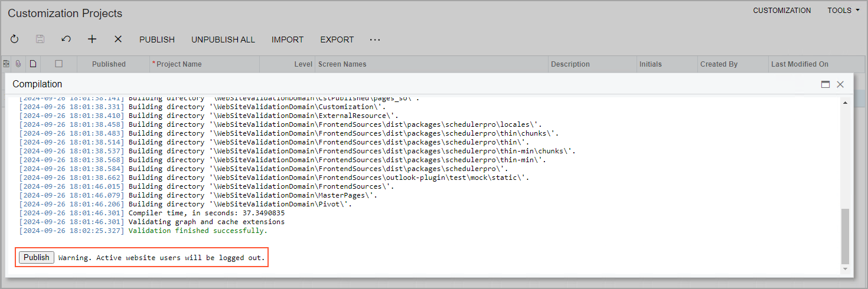Delete row using the X icon
Screen dimensions: 868x289
118,40
